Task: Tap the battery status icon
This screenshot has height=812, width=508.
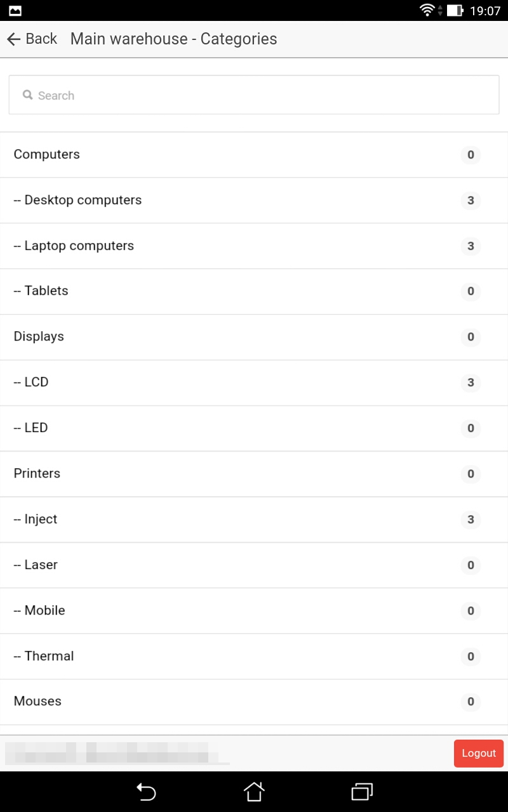Action: point(455,10)
